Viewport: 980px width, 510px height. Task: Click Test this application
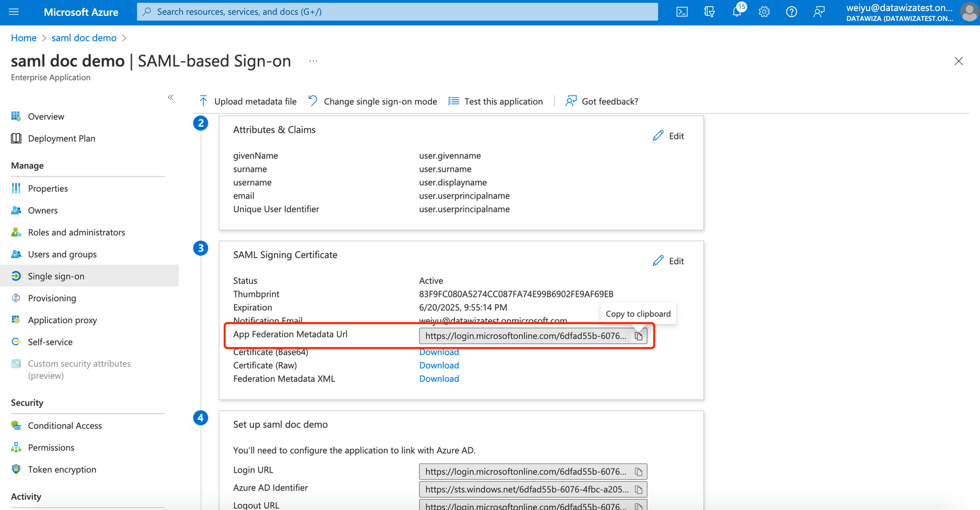(496, 101)
